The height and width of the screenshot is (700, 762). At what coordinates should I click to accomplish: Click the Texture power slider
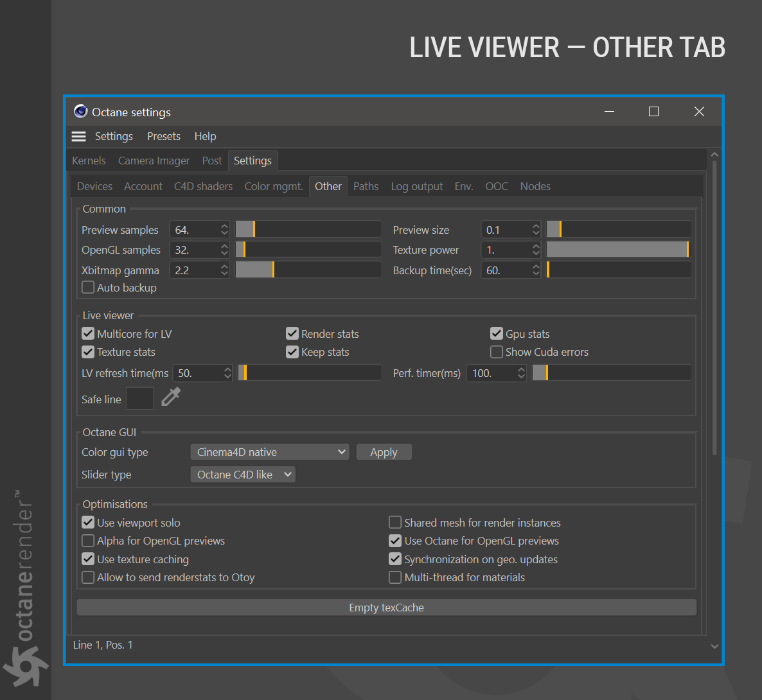(x=619, y=250)
